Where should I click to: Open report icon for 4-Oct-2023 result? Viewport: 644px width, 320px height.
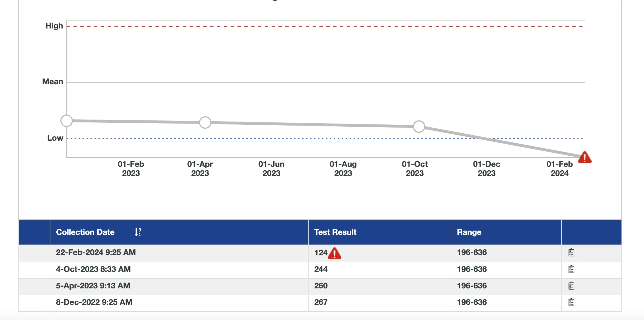(x=571, y=269)
